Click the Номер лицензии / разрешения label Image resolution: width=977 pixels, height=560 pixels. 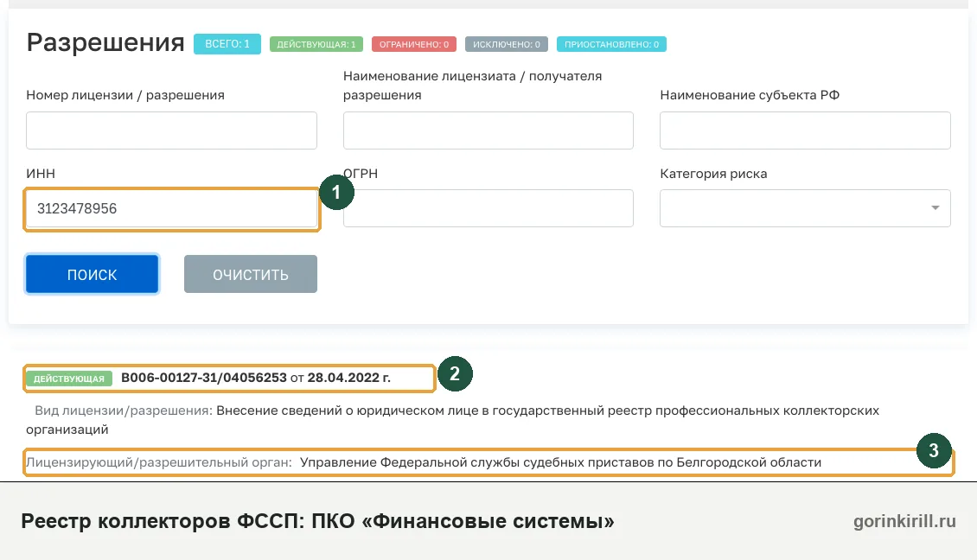125,95
